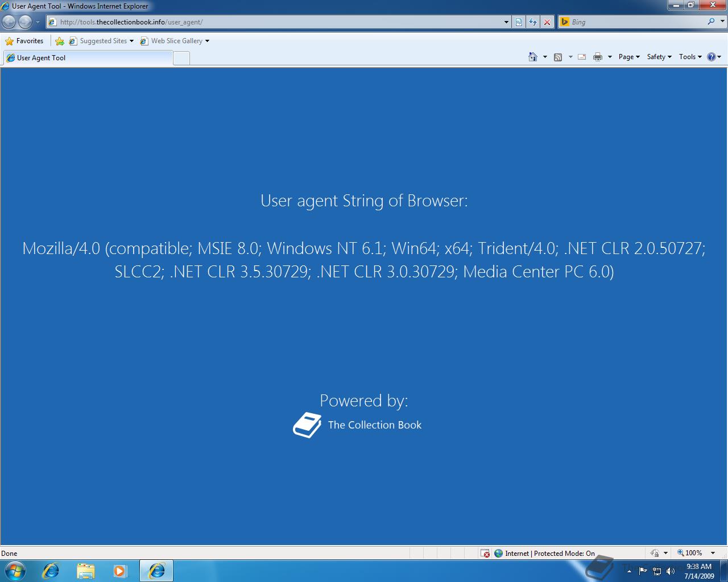This screenshot has height=582, width=728.
Task: Click the address bar URL field
Action: click(x=275, y=22)
